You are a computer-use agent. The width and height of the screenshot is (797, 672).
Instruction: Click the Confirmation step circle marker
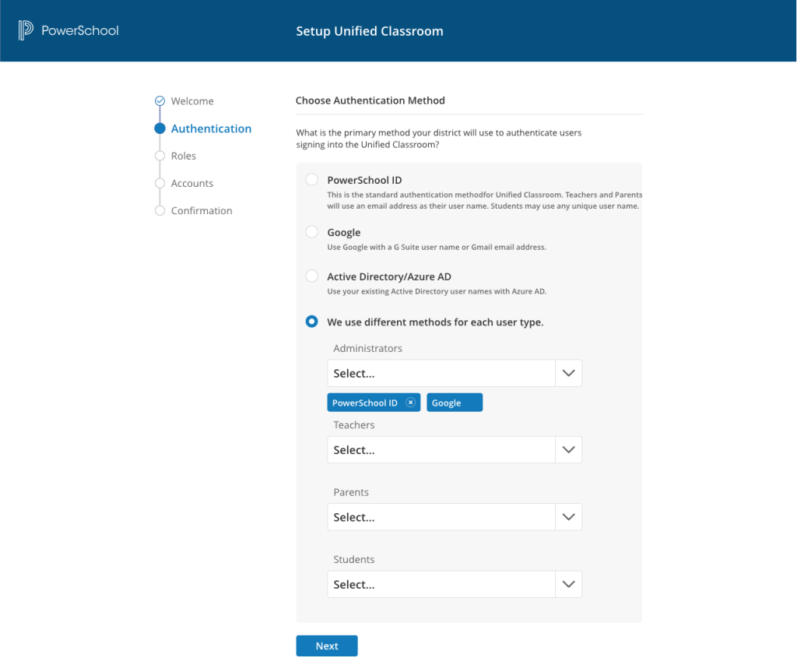160,211
